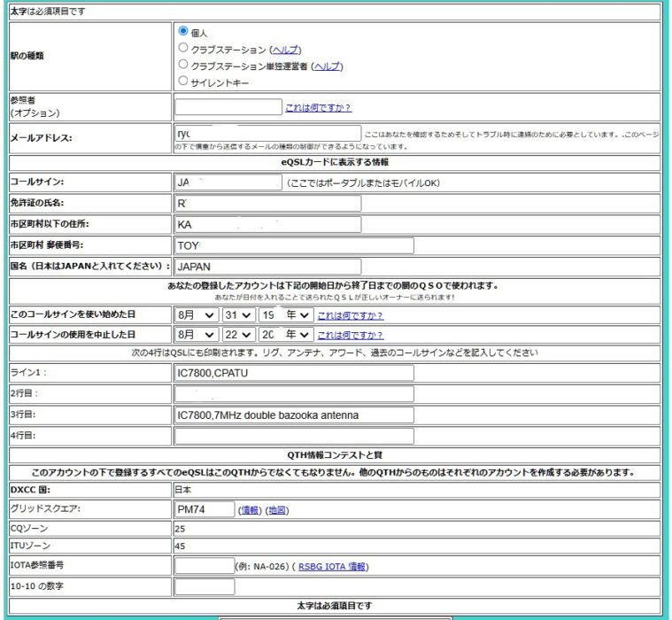The image size is (672, 620).
Task: Click into the コールサイン input field
Action: pos(228,182)
